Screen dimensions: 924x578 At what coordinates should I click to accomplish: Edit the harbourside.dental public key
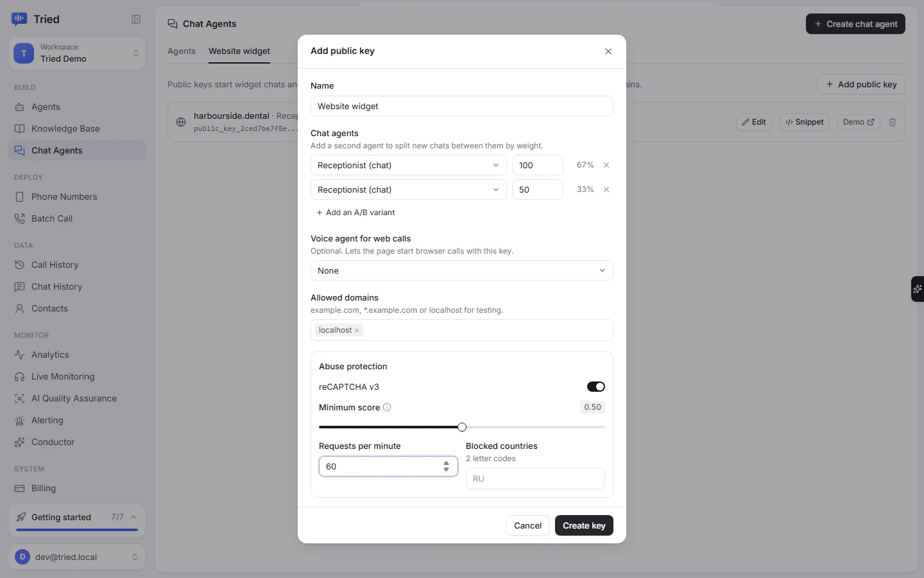[x=754, y=122]
